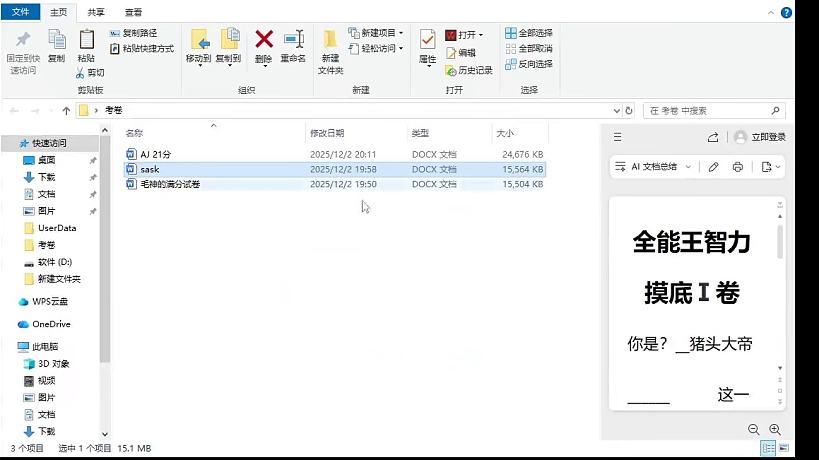Open 3D Objects in navigation pane
Image resolution: width=819 pixels, height=460 pixels.
point(53,364)
